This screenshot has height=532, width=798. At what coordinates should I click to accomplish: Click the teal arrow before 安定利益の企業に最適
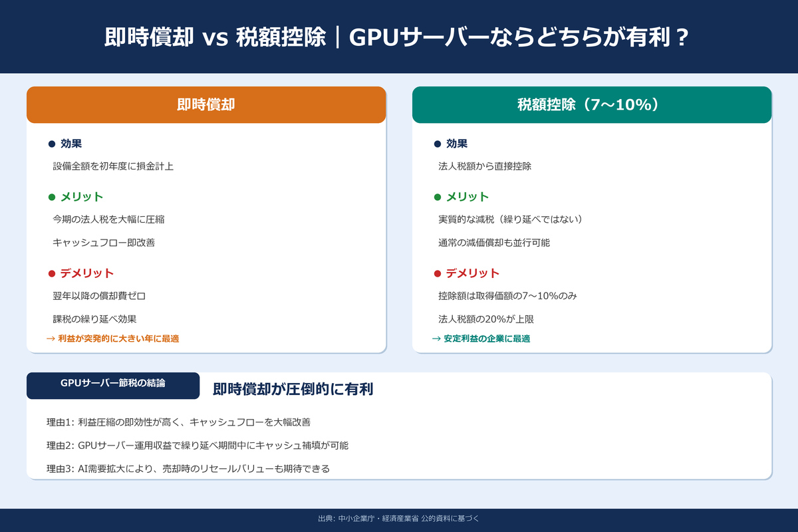point(436,338)
